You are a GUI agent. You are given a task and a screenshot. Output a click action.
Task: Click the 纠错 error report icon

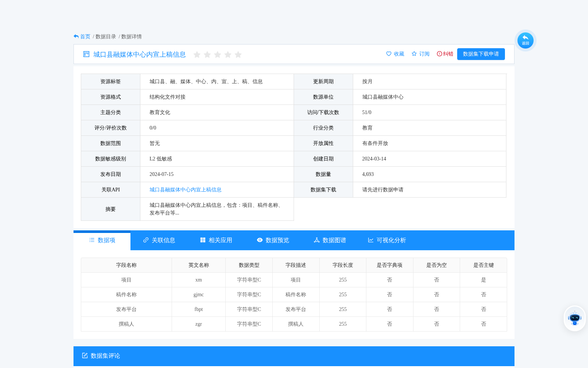439,54
